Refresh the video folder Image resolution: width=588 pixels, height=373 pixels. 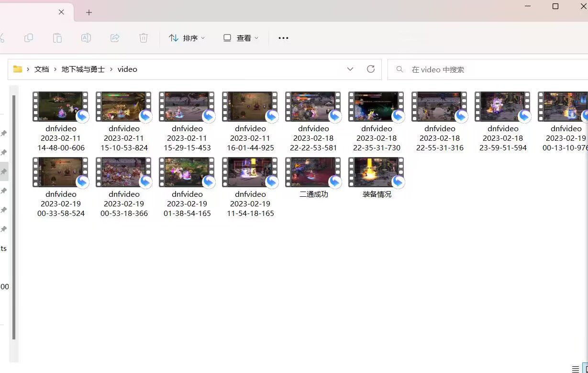tap(371, 69)
